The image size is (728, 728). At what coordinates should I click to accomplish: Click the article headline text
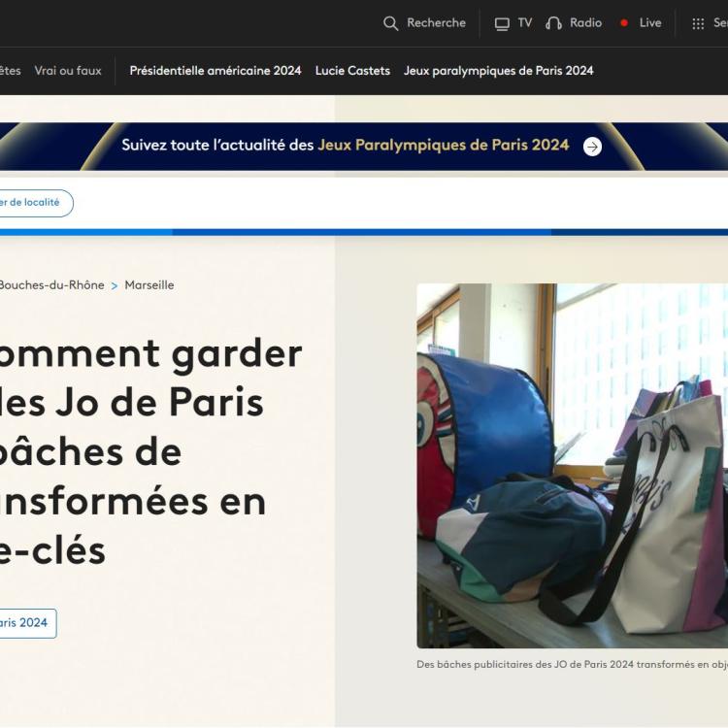click(x=149, y=451)
